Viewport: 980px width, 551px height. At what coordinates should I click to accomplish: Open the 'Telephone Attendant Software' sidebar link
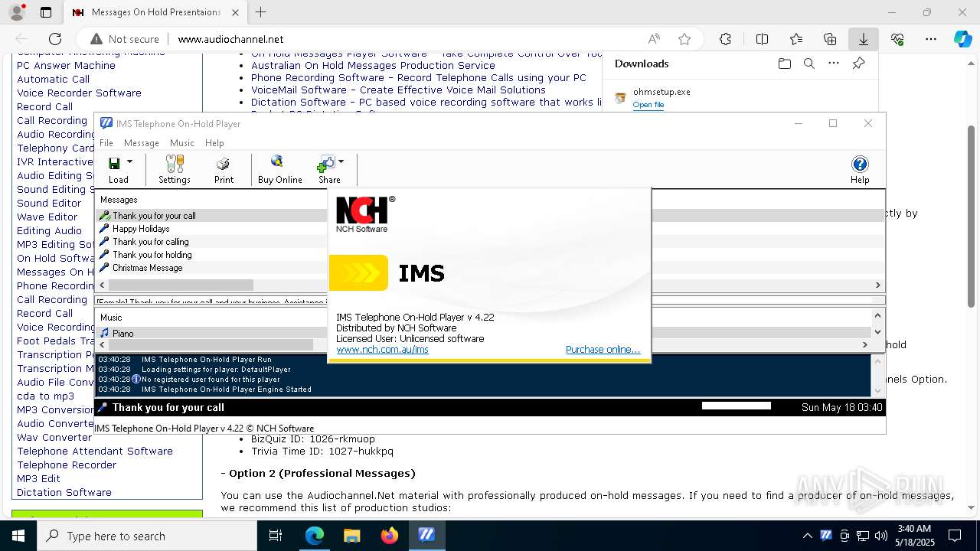coord(95,452)
